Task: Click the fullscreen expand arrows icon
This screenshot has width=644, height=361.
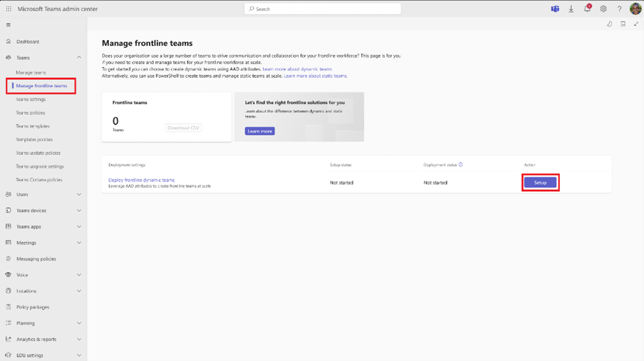Action: 636,24
